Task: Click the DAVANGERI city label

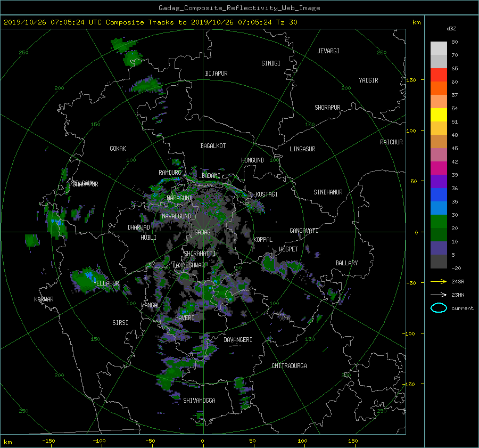Action: point(238,340)
